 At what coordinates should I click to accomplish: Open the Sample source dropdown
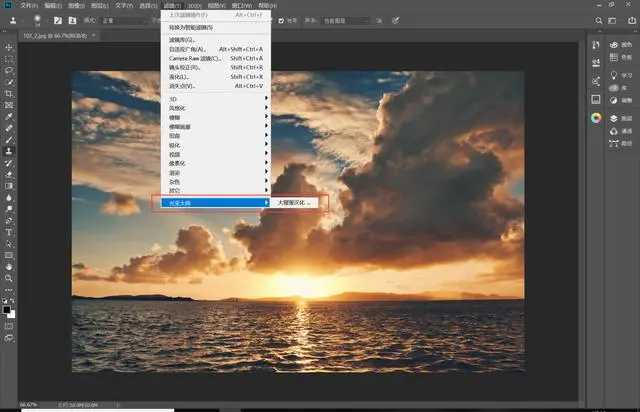tap(346, 20)
